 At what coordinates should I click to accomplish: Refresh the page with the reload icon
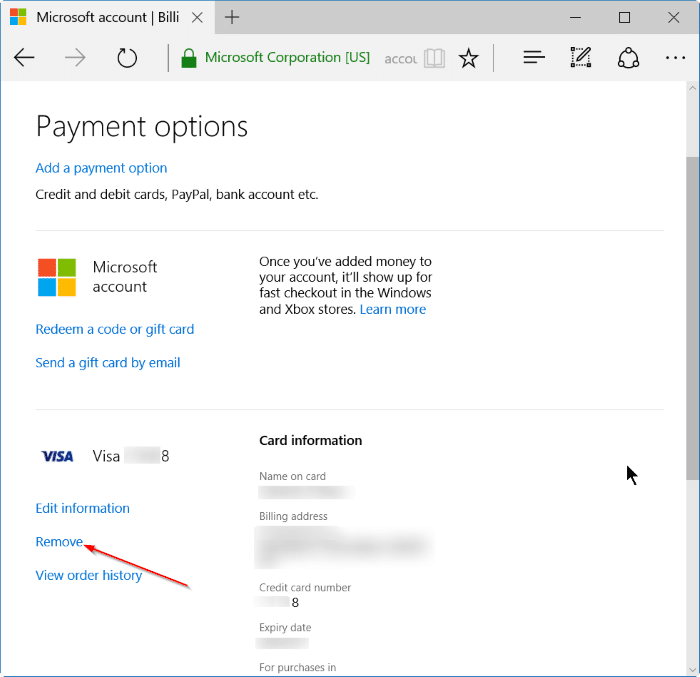(x=127, y=58)
